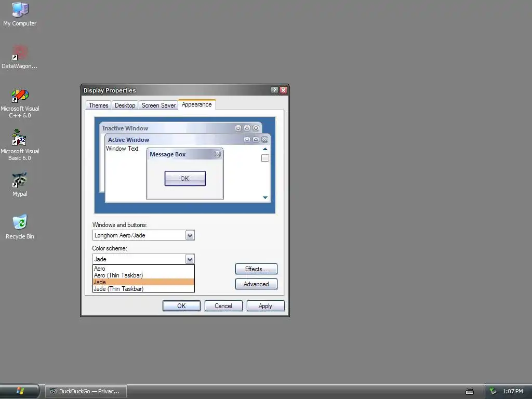
Task: Choose Aero (Thin Taskbar) color scheme
Action: pyautogui.click(x=143, y=275)
